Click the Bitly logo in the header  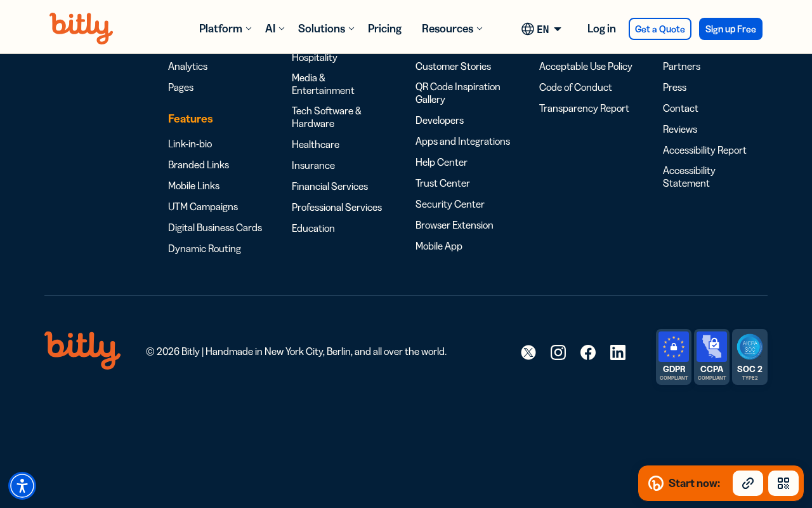pos(81,29)
